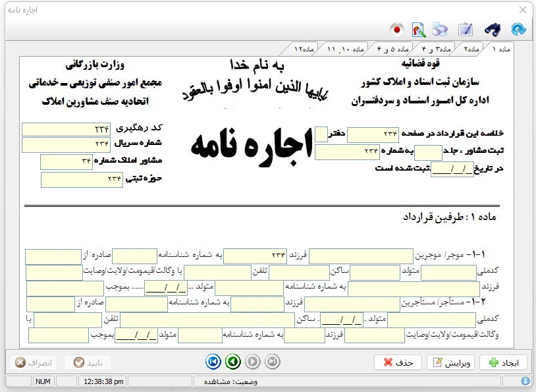Image resolution: width=536 pixels, height=392 pixels.
Task: Click the binoculars search icon
Action: 492,30
